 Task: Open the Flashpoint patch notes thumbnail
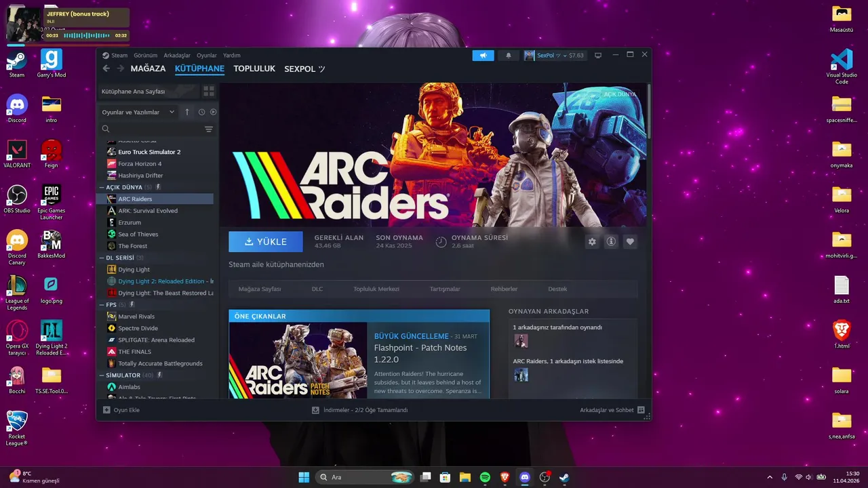(298, 360)
